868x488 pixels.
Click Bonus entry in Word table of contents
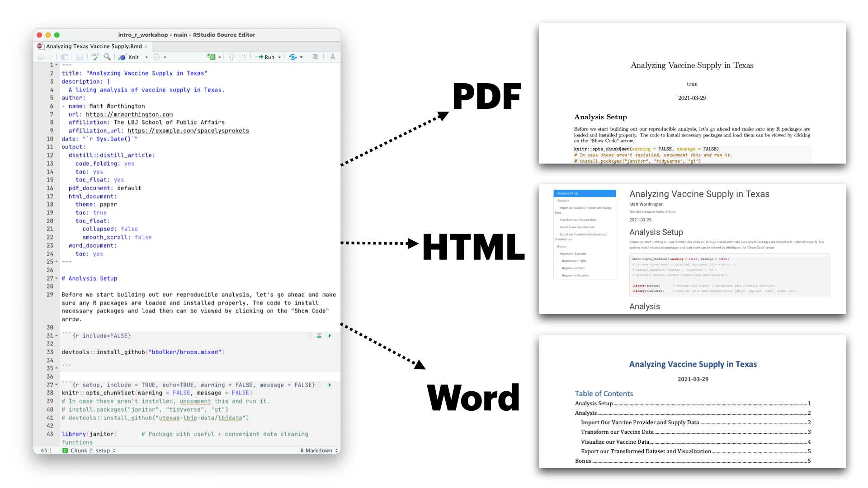(x=693, y=461)
